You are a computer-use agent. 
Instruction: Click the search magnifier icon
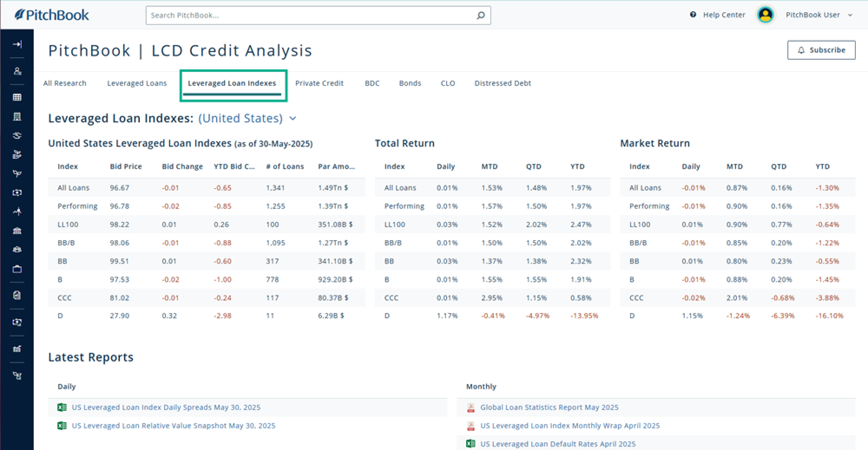click(480, 16)
